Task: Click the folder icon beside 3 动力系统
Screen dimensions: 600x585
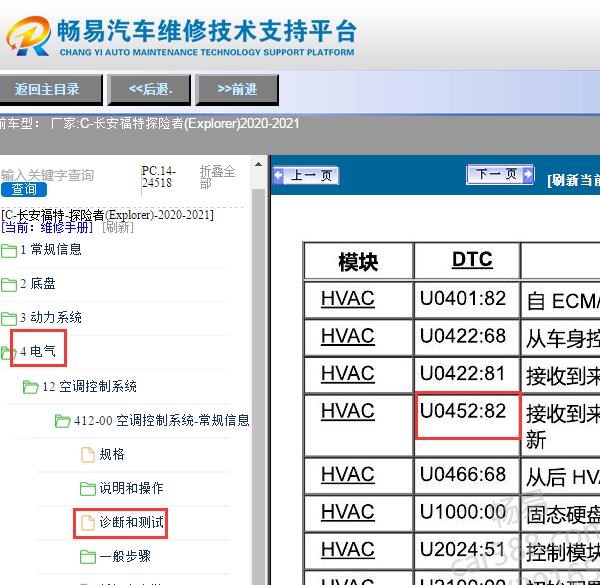Action: (8, 318)
